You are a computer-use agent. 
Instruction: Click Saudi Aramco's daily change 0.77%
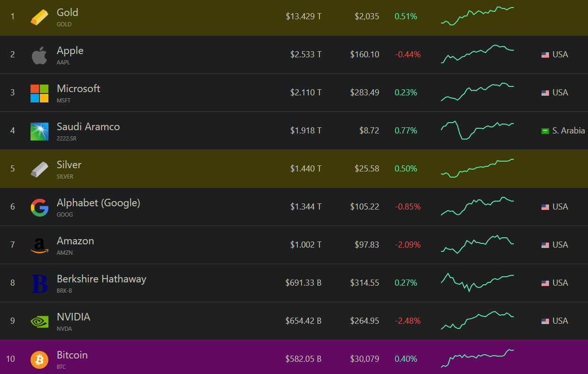(406, 131)
